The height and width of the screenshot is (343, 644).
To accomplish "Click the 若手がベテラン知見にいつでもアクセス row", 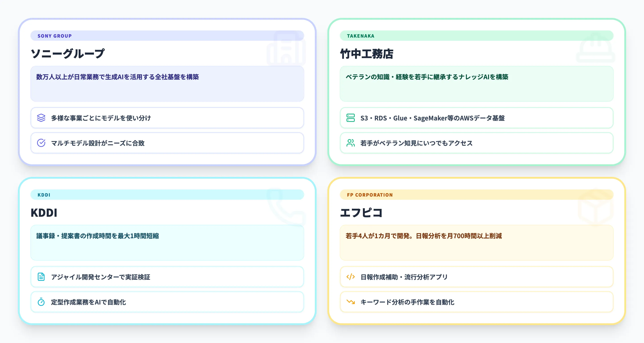I will click(x=477, y=143).
